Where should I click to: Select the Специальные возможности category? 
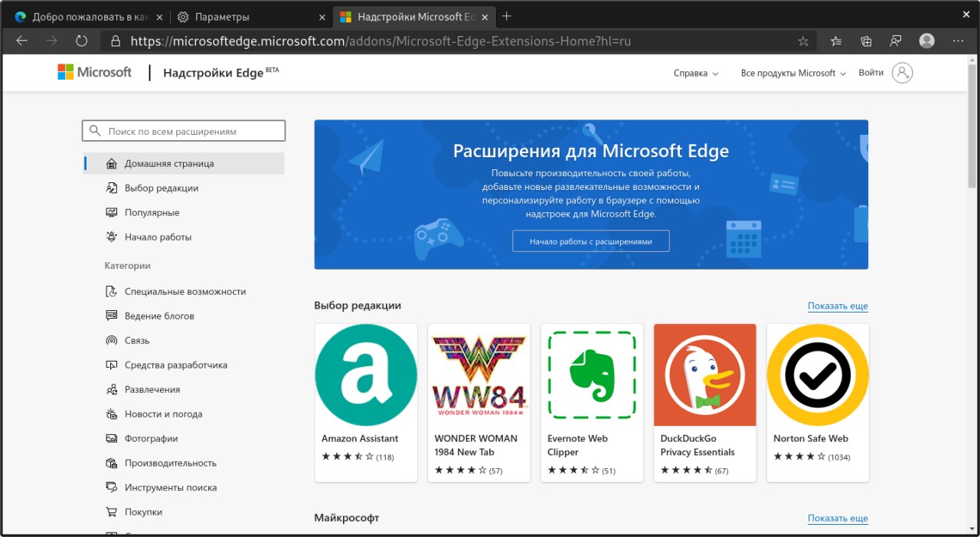[184, 291]
